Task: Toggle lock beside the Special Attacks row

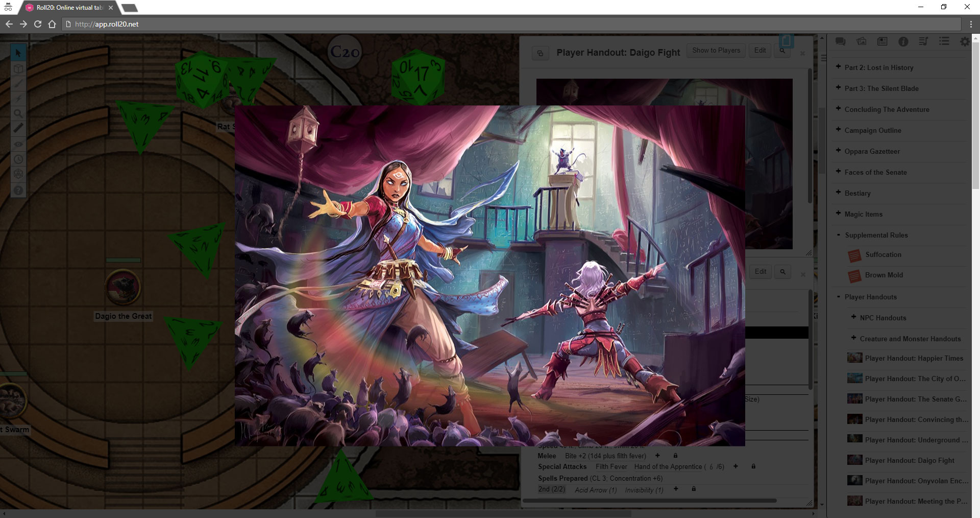Action: (753, 466)
